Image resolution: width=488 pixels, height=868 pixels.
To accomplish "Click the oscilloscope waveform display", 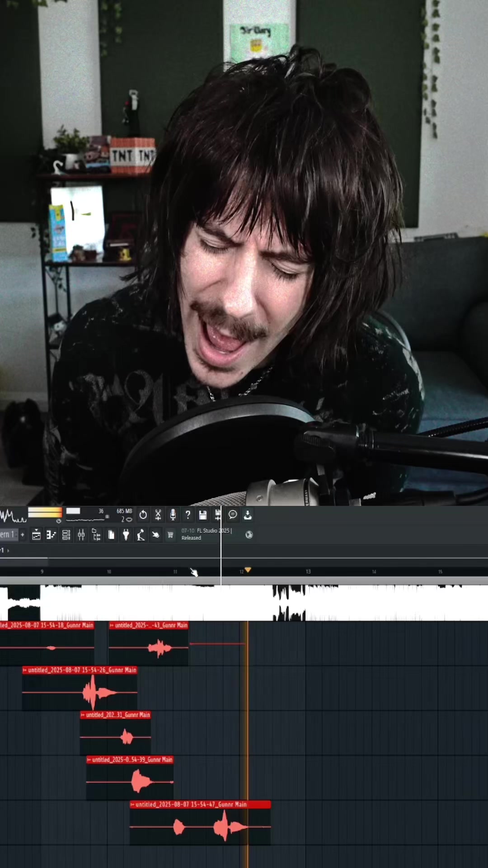I will coord(13,515).
